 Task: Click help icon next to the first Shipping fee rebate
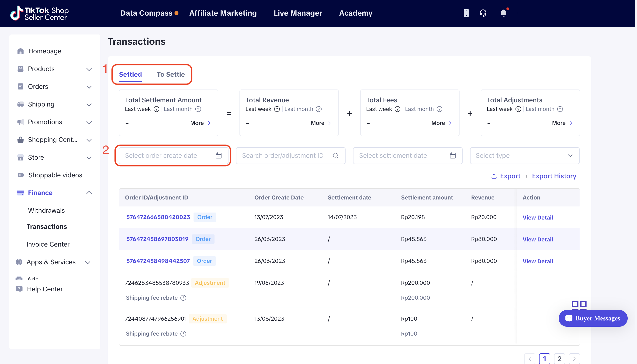(183, 298)
